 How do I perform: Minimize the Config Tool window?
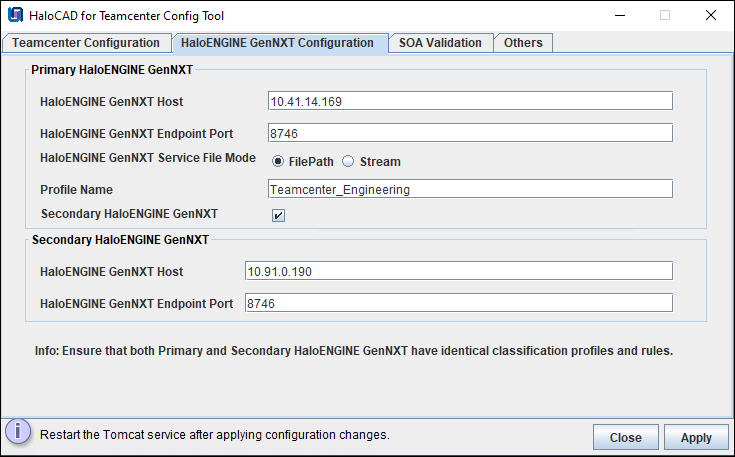620,15
